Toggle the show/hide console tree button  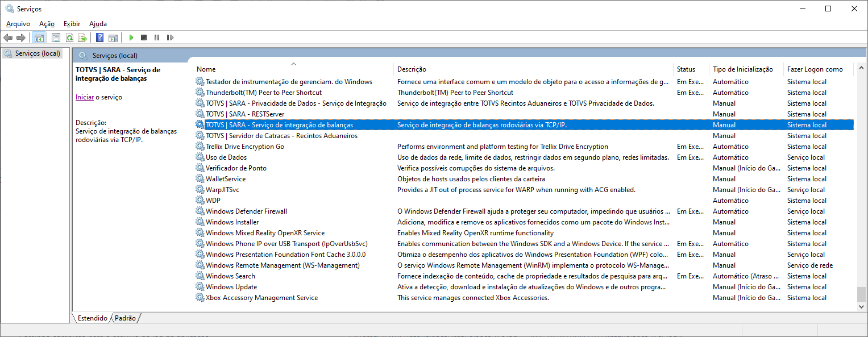[x=39, y=38]
